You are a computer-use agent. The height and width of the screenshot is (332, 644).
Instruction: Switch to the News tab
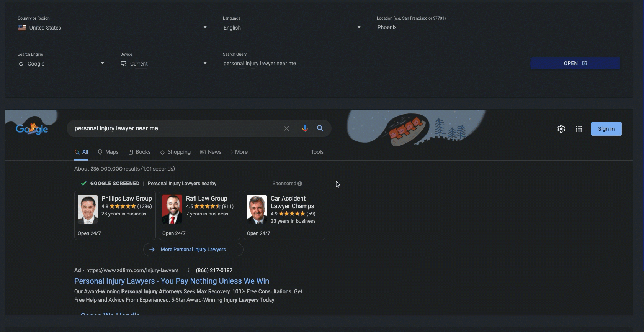[x=211, y=152]
